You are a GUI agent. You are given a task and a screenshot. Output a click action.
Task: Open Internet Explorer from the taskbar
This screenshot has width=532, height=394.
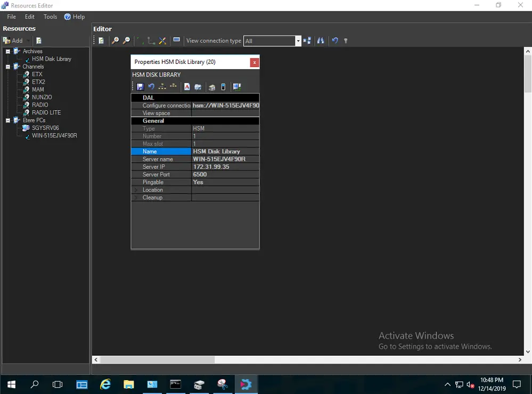coord(105,384)
